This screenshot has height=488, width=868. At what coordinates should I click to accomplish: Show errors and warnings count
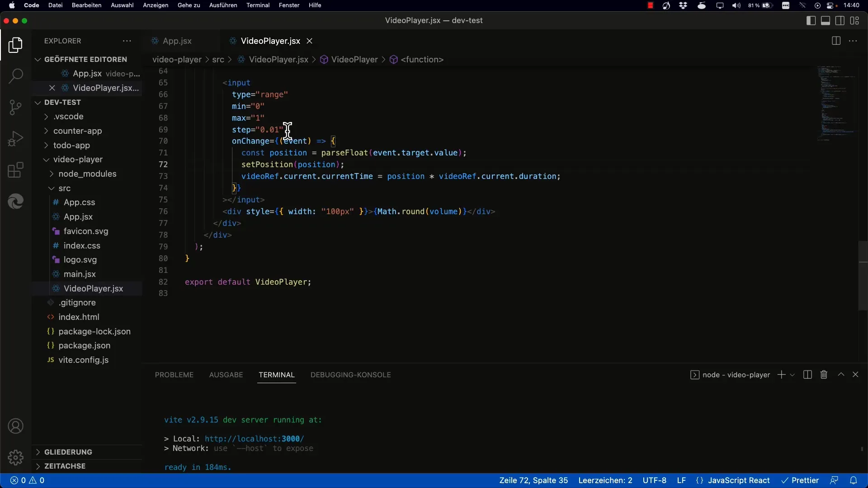27,480
